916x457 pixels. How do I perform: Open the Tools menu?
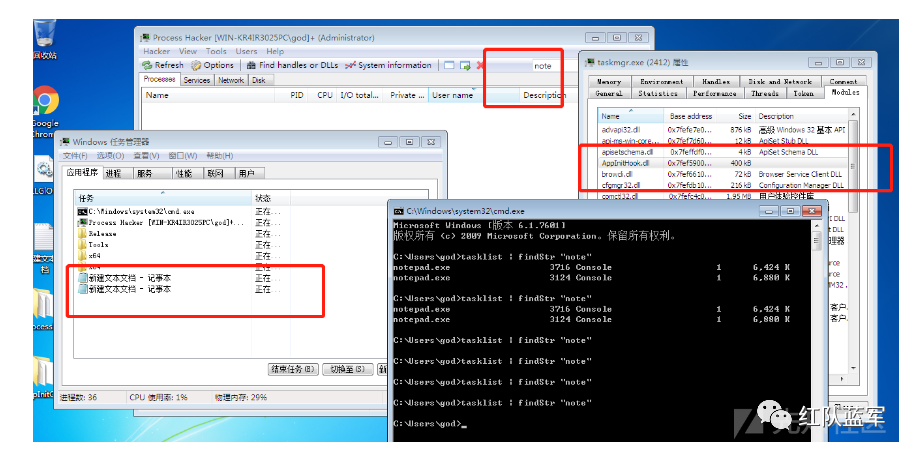coord(216,51)
